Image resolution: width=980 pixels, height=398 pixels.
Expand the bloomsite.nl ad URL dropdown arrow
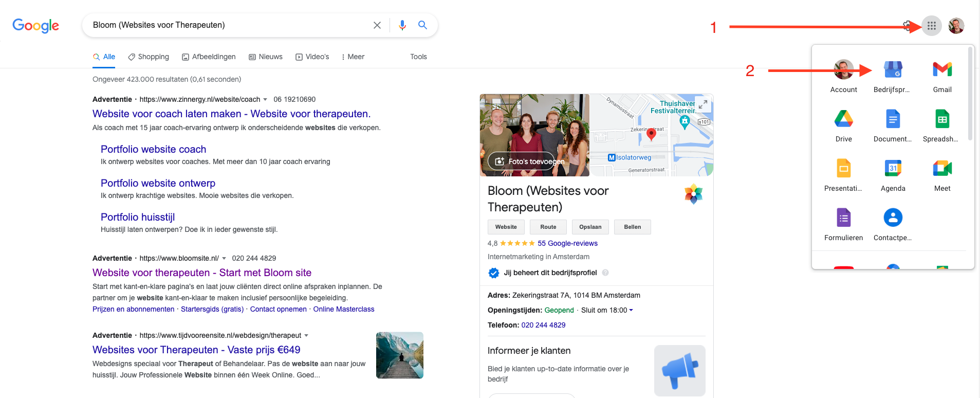pos(224,258)
